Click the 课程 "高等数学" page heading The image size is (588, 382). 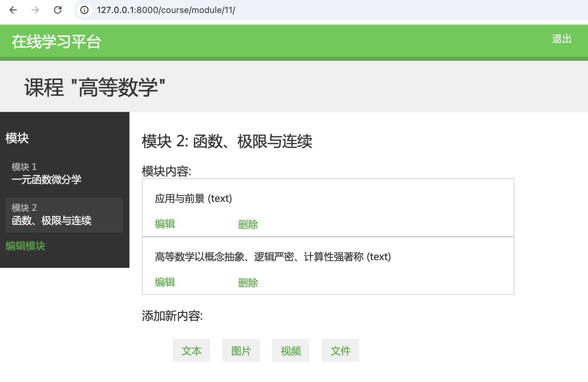pyautogui.click(x=95, y=87)
